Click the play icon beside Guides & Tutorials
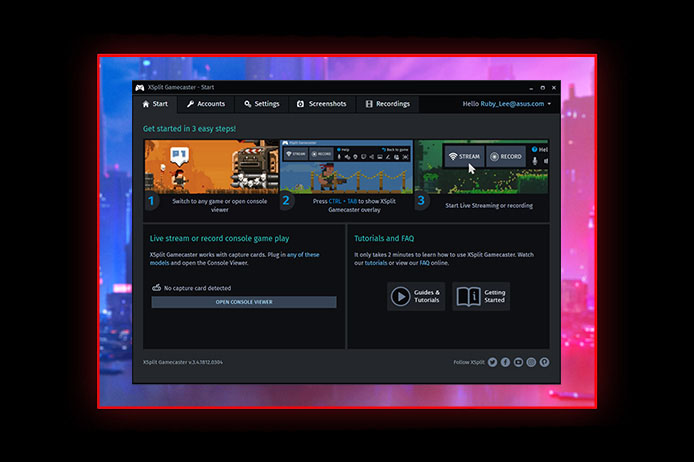694x462 pixels. tap(400, 296)
